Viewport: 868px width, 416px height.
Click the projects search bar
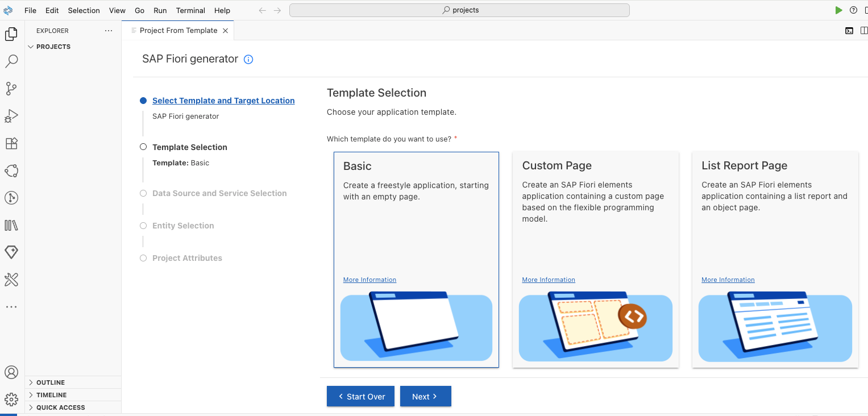click(x=459, y=10)
